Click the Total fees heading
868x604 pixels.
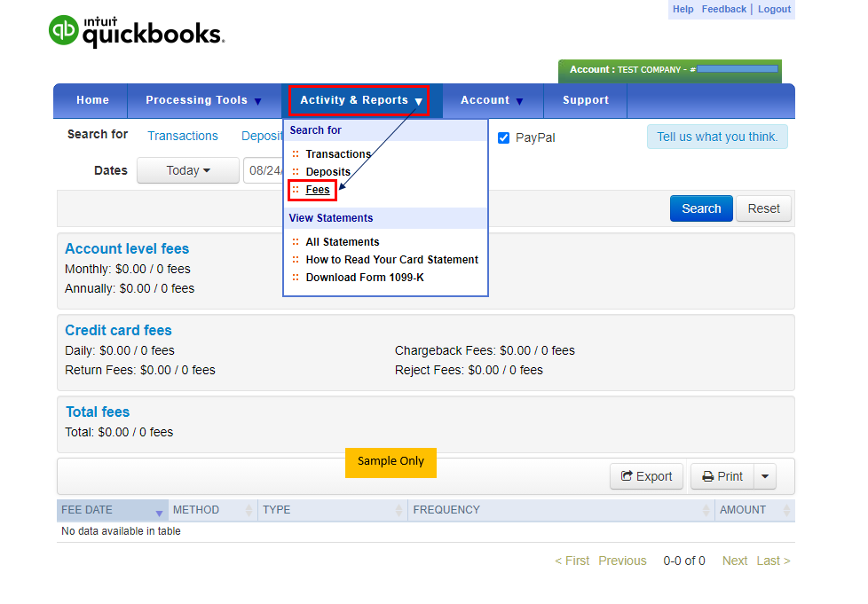pos(98,412)
